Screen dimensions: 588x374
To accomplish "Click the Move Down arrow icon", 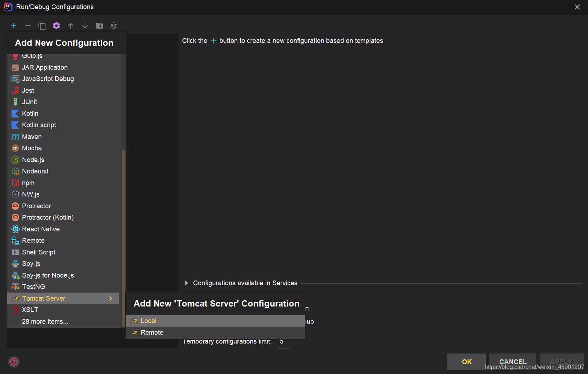I will 85,26.
